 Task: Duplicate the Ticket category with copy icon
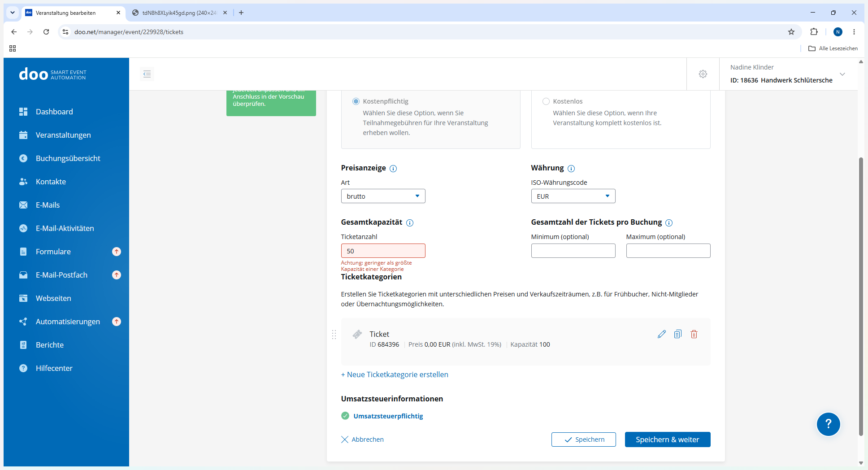point(678,334)
